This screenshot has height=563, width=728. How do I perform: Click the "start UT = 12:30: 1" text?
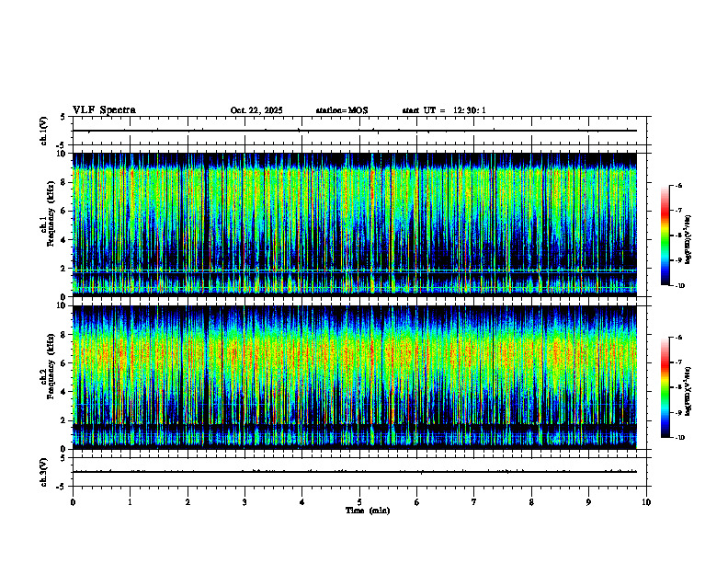(x=444, y=110)
